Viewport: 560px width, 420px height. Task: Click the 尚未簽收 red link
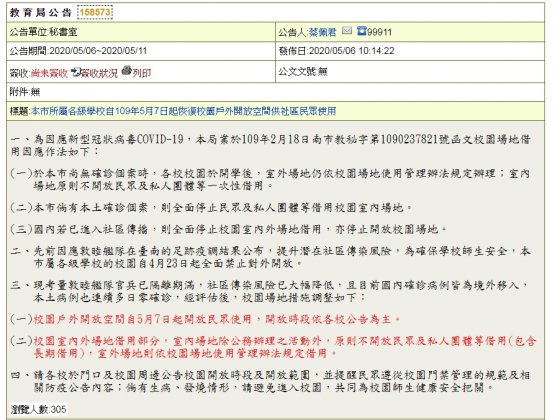(x=49, y=73)
